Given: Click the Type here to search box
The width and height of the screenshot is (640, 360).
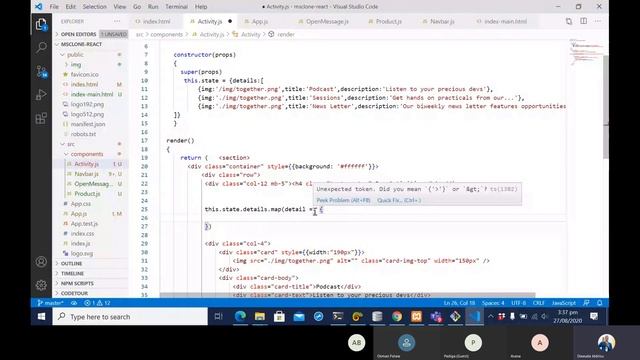Looking at the screenshot, I should coord(130,316).
